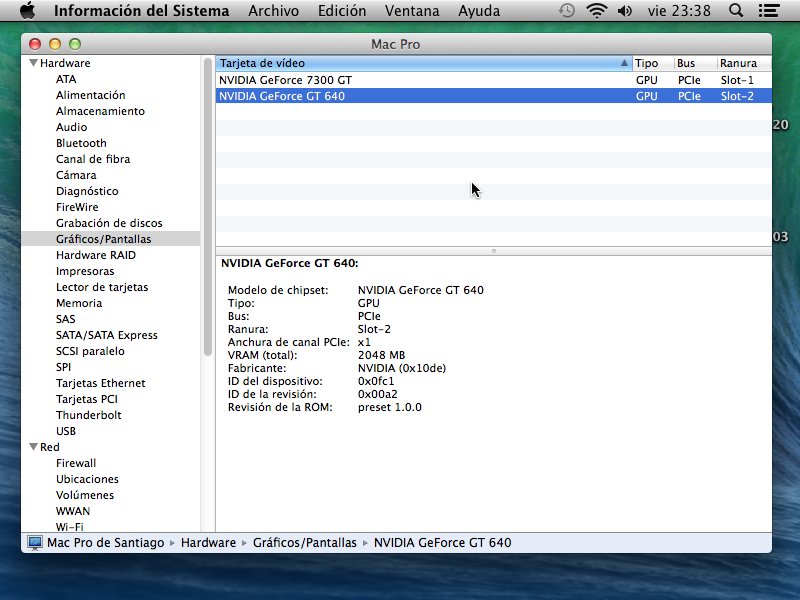Viewport: 800px width, 600px height.
Task: Select Tarjetas Ethernet in the sidebar
Action: (101, 383)
